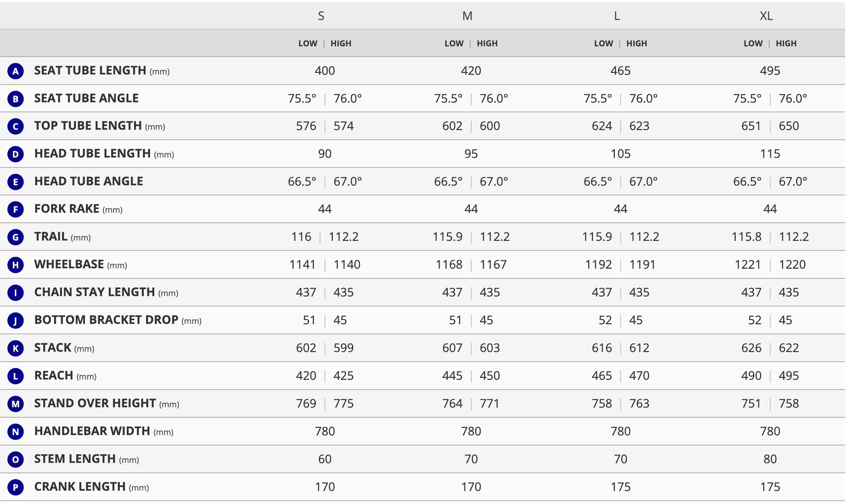Click the circled A icon for Seat Tube Length

click(x=16, y=71)
